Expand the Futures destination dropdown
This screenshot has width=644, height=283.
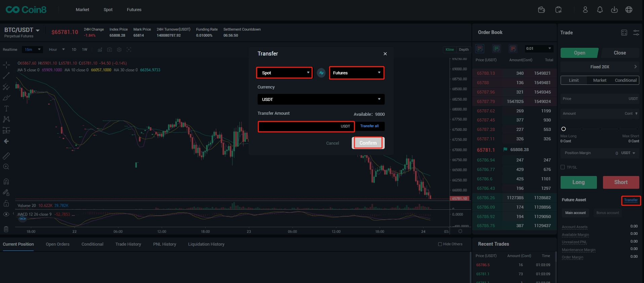pyautogui.click(x=356, y=73)
